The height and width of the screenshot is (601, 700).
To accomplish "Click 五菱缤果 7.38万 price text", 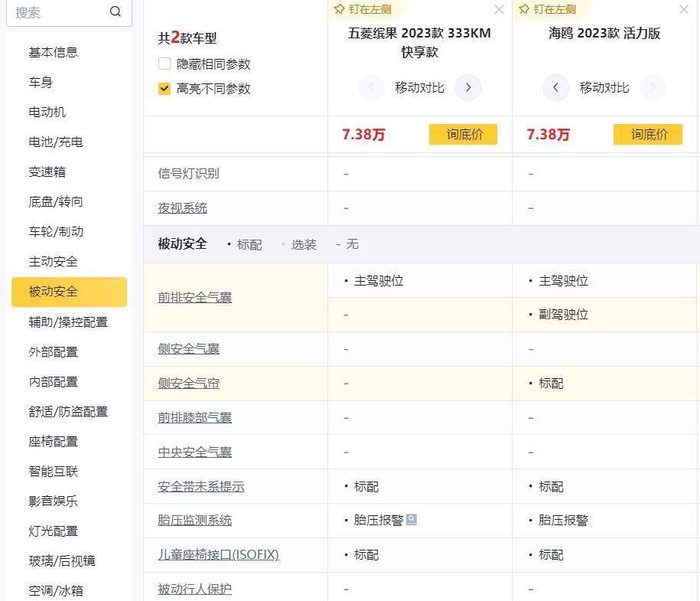I will pos(363,135).
